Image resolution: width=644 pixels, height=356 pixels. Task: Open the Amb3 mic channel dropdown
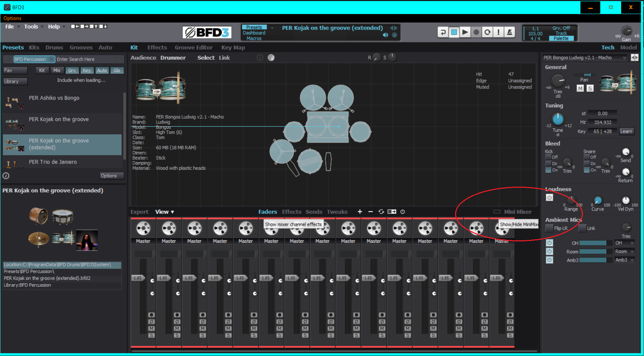[625, 260]
